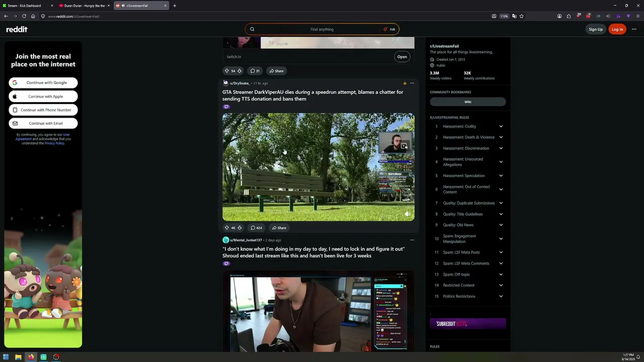Screen dimensions: 644x362
Task: Open the community Wiki bookmark
Action: [x=468, y=102]
